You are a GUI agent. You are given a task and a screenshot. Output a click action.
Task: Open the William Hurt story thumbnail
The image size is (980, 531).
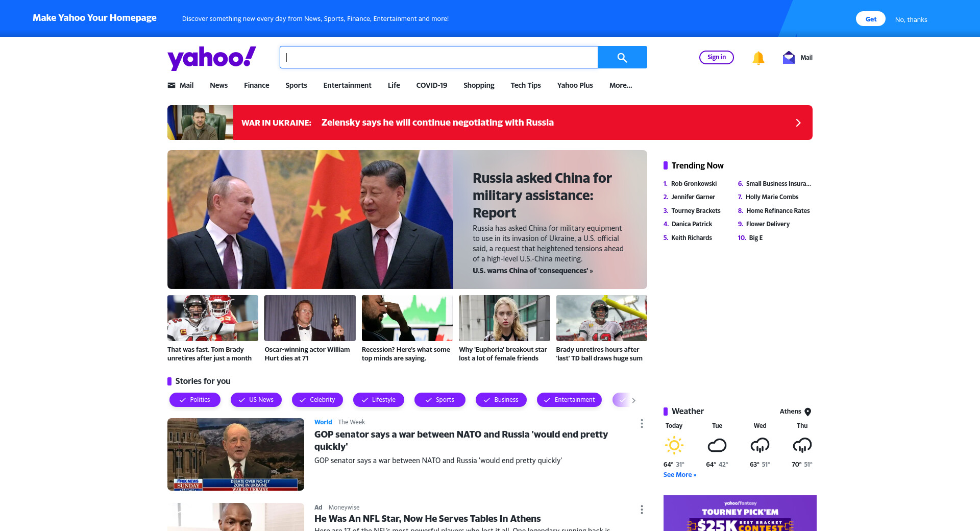pyautogui.click(x=310, y=318)
